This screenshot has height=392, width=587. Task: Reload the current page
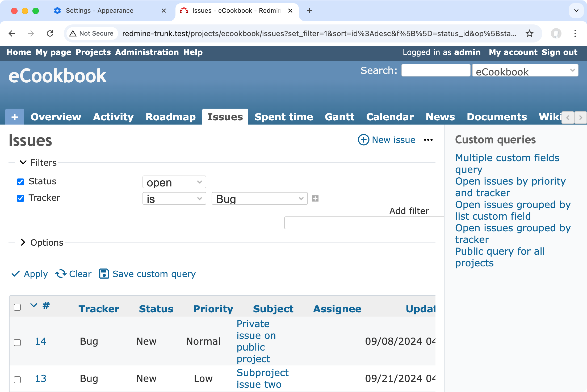click(50, 33)
